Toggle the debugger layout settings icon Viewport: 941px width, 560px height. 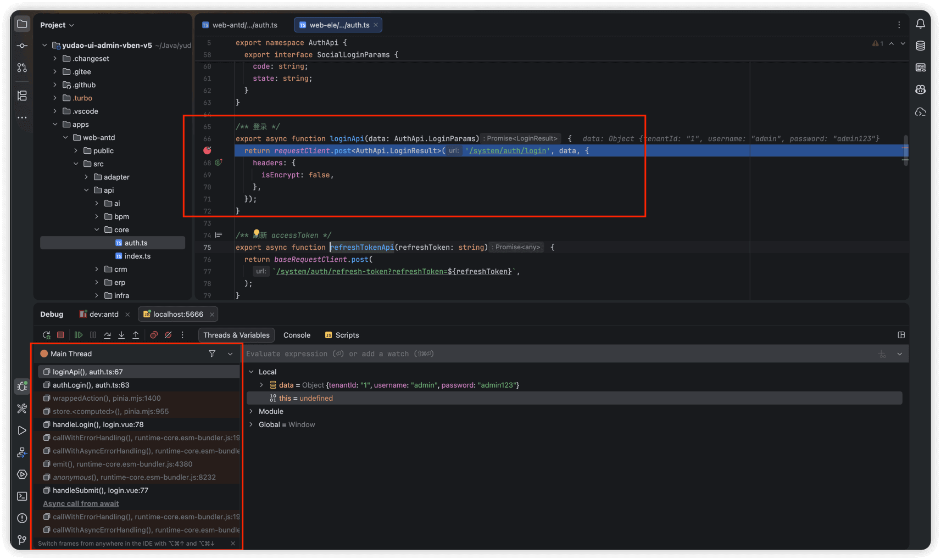point(901,335)
